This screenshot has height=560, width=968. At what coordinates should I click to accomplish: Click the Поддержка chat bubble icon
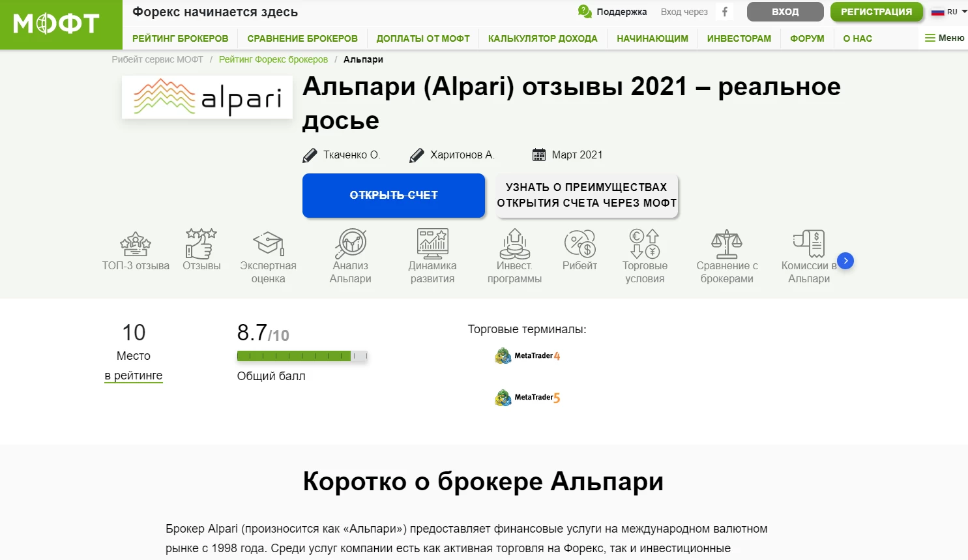point(585,11)
